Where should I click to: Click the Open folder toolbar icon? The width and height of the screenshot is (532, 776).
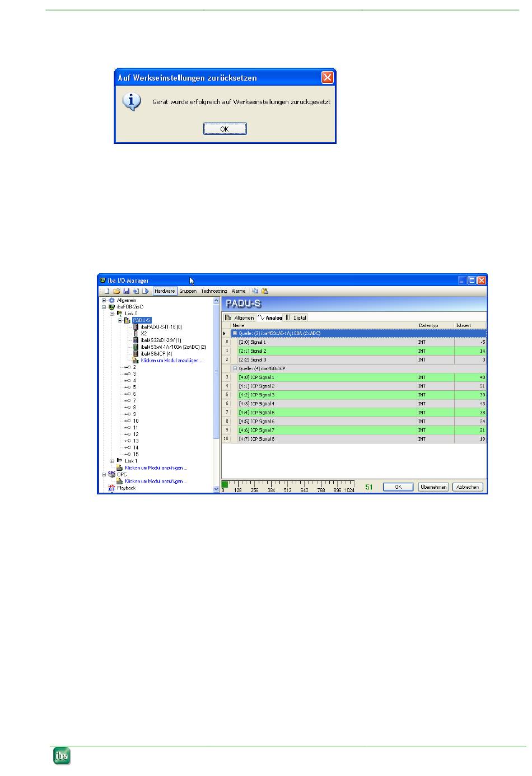coord(116,291)
